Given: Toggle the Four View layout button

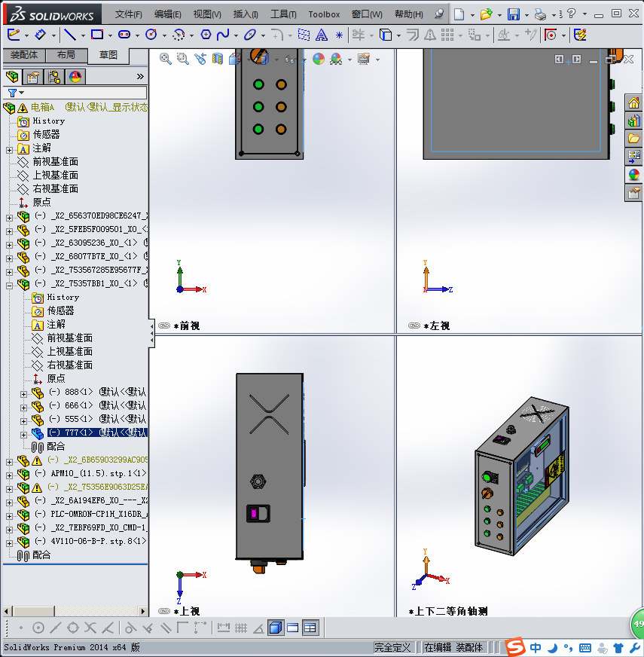Looking at the screenshot, I should coord(310,628).
